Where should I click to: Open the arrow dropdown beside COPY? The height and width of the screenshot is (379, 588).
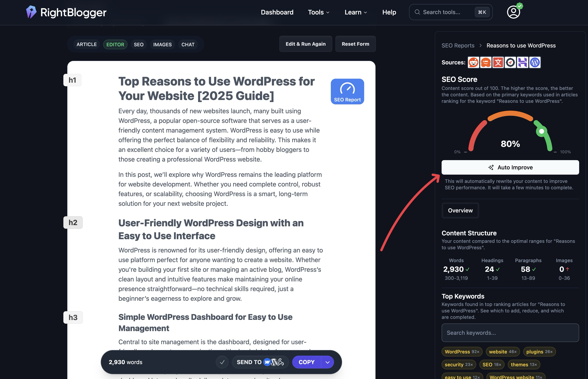327,362
